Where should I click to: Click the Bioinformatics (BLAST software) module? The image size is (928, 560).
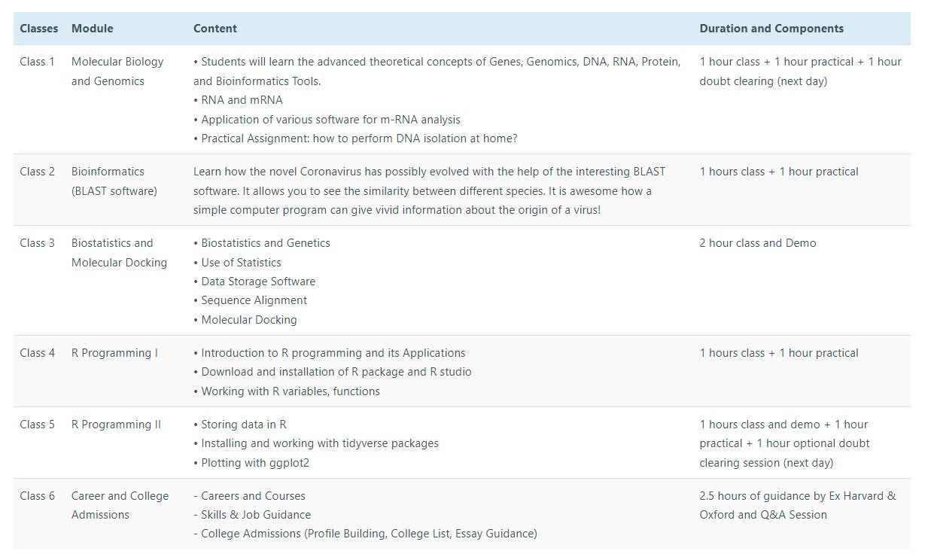[x=114, y=181]
